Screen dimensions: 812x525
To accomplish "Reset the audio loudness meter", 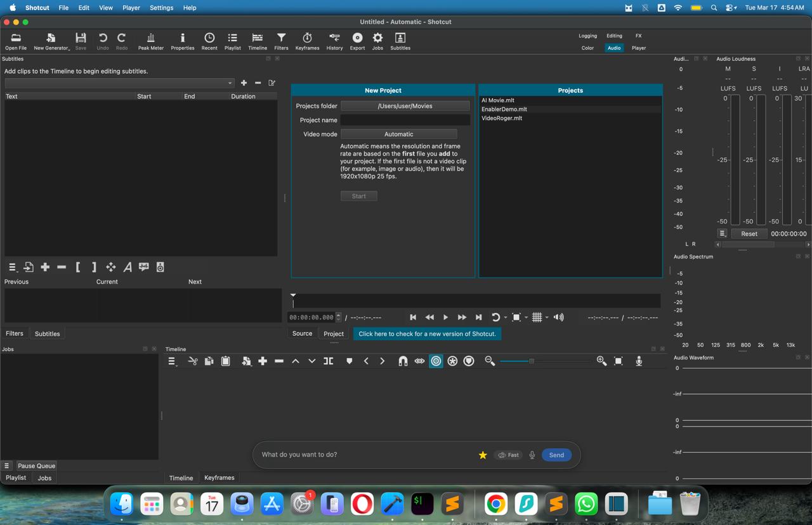I will [x=749, y=234].
